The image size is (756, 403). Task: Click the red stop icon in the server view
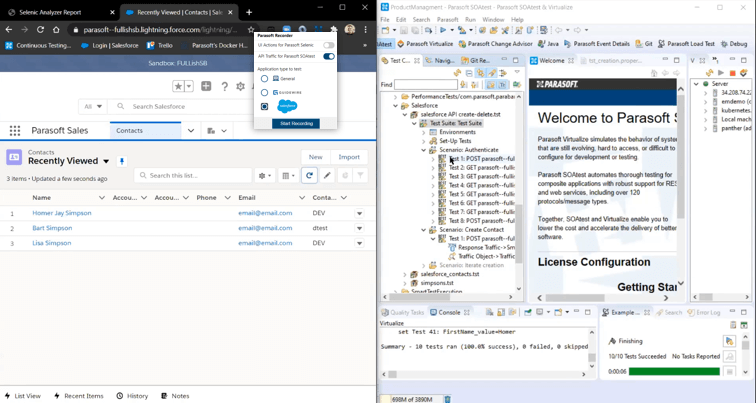(x=732, y=73)
